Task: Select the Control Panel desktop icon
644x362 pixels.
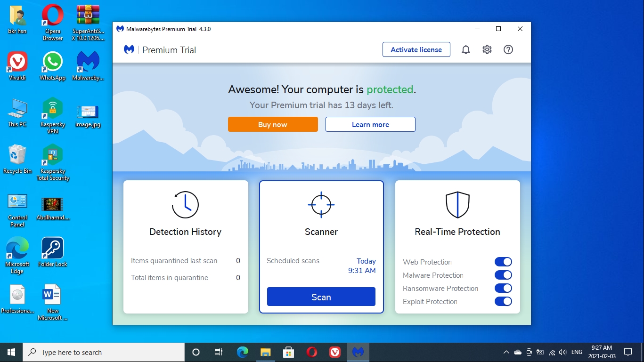Action: (x=17, y=210)
